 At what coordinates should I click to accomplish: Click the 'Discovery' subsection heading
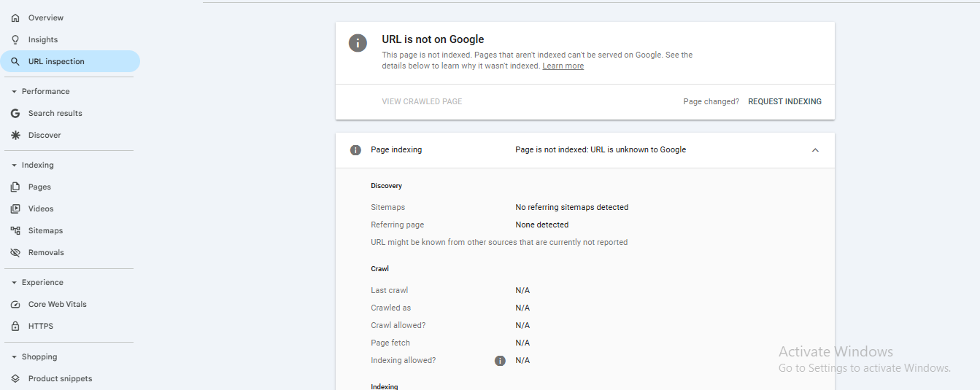(386, 186)
